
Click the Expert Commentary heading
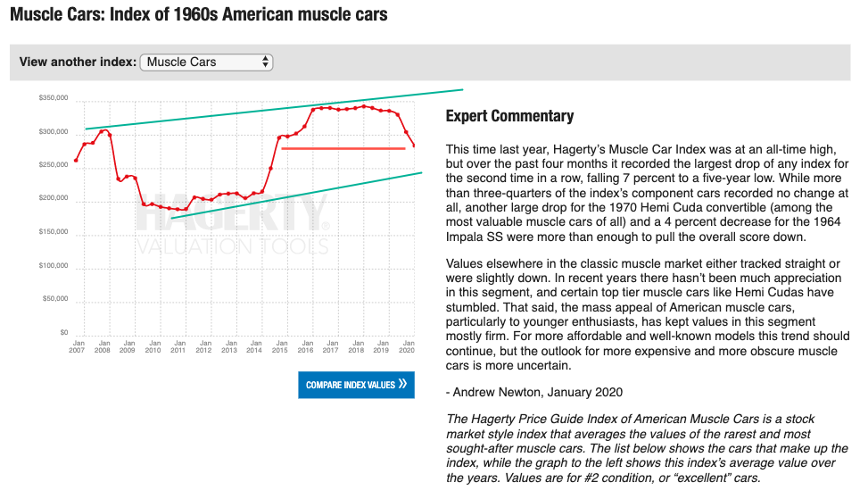(x=509, y=116)
